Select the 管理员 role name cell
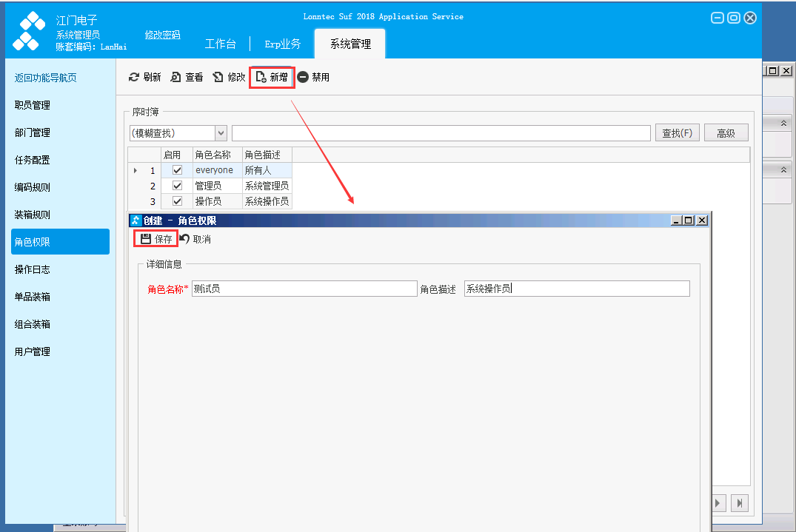This screenshot has height=532, width=796. pos(217,186)
